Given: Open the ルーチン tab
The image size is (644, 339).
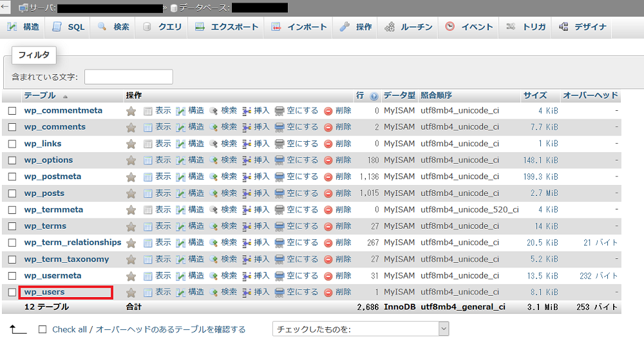Looking at the screenshot, I should pos(408,26).
